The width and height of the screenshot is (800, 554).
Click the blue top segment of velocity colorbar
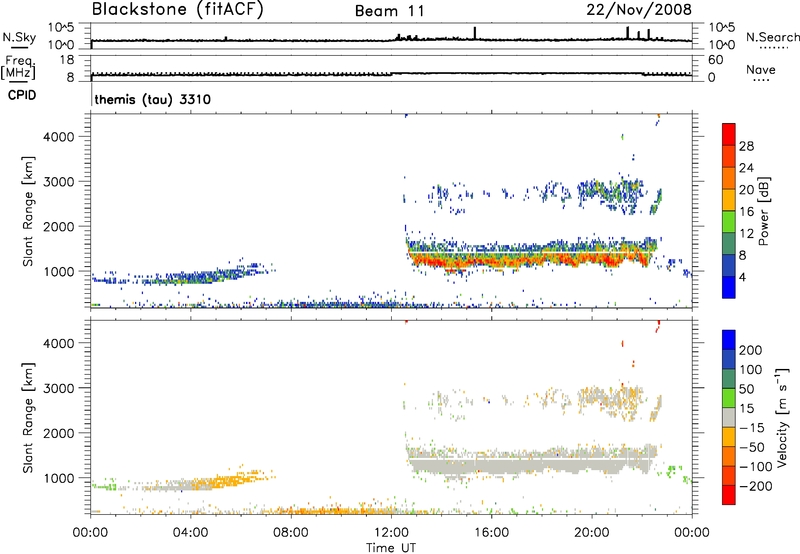coord(729,340)
